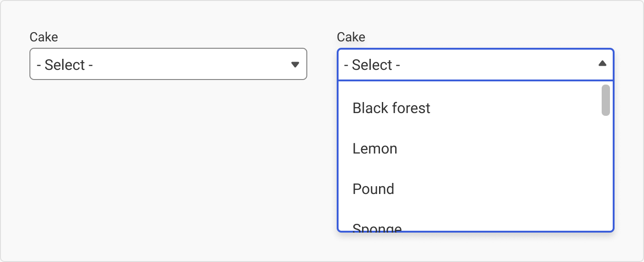The width and height of the screenshot is (644, 262).
Task: Click the blank gap between the two Cake selects
Action: point(322,64)
